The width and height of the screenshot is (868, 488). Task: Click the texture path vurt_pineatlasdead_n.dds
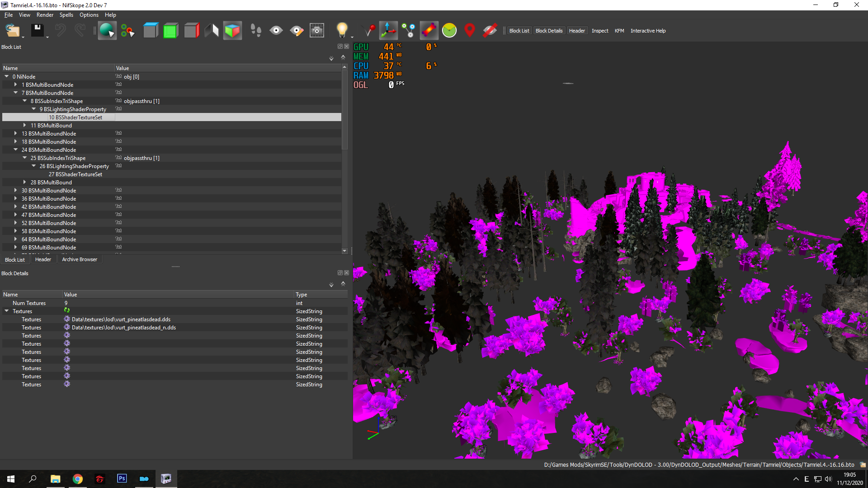[x=124, y=328]
